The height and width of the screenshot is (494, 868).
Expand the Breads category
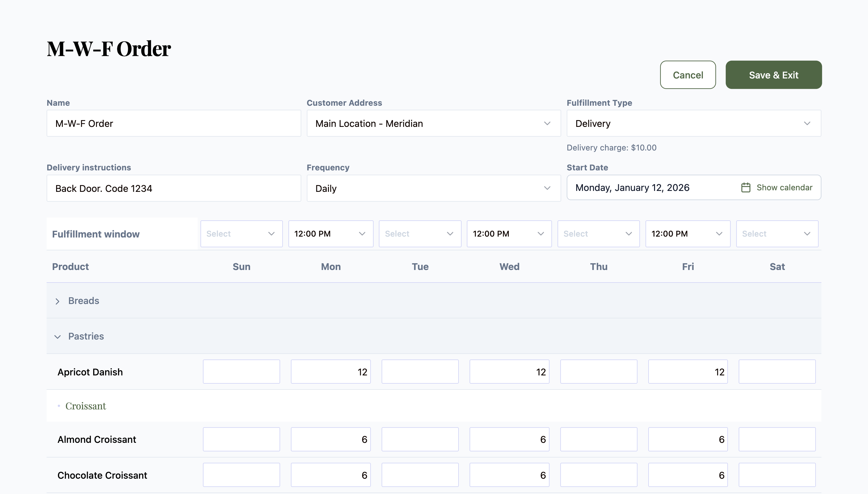point(58,301)
